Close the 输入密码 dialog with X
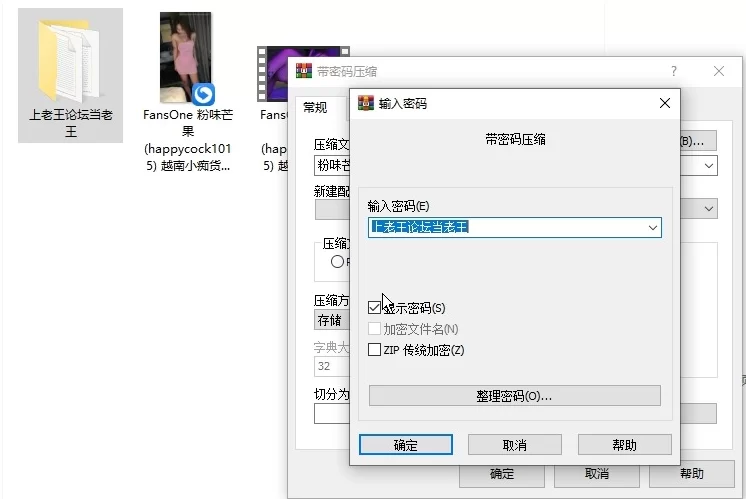This screenshot has height=499, width=746. (x=664, y=103)
